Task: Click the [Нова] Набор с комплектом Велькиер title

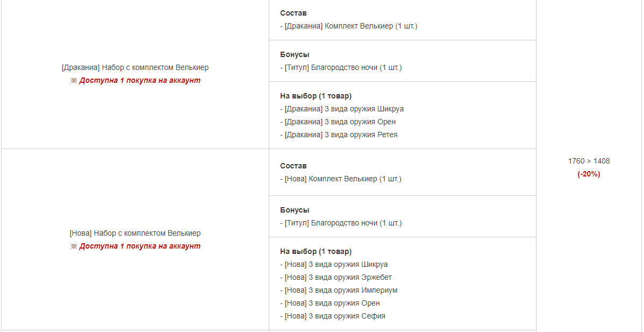Action: pos(135,234)
